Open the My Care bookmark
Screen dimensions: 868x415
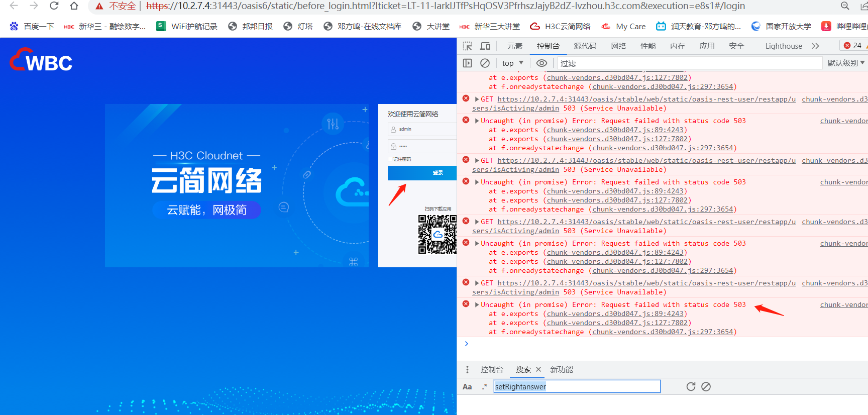[623, 26]
